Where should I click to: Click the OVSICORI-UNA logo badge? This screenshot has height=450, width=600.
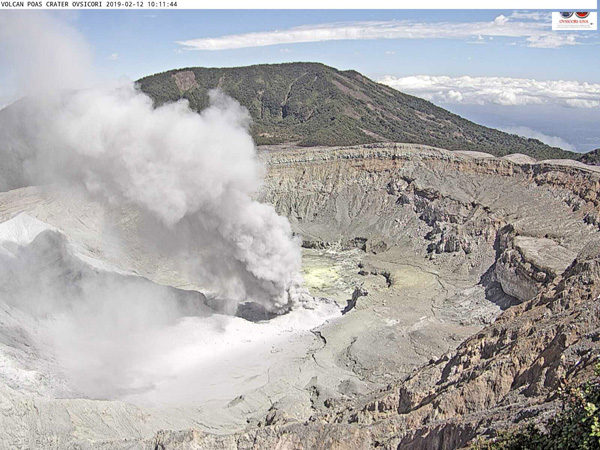point(574,19)
